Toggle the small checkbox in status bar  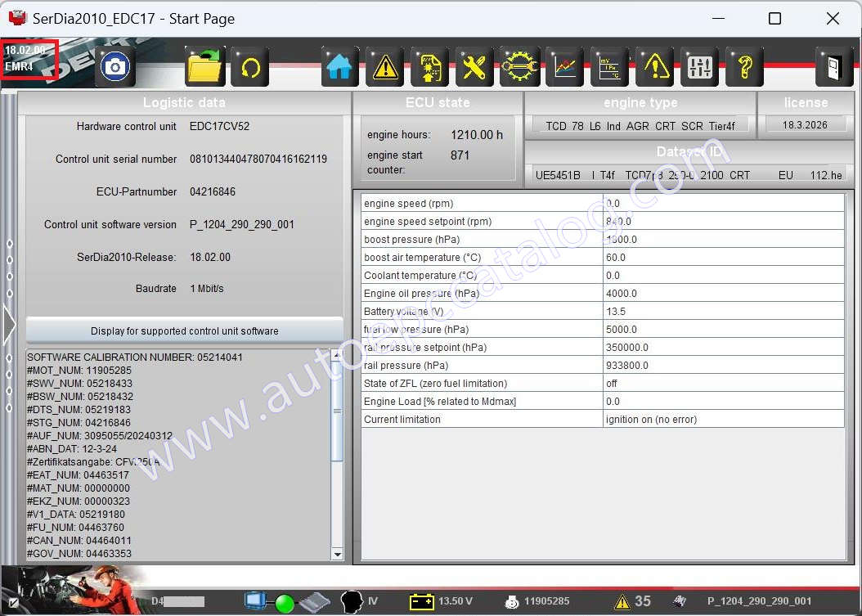pyautogui.click(x=13, y=603)
